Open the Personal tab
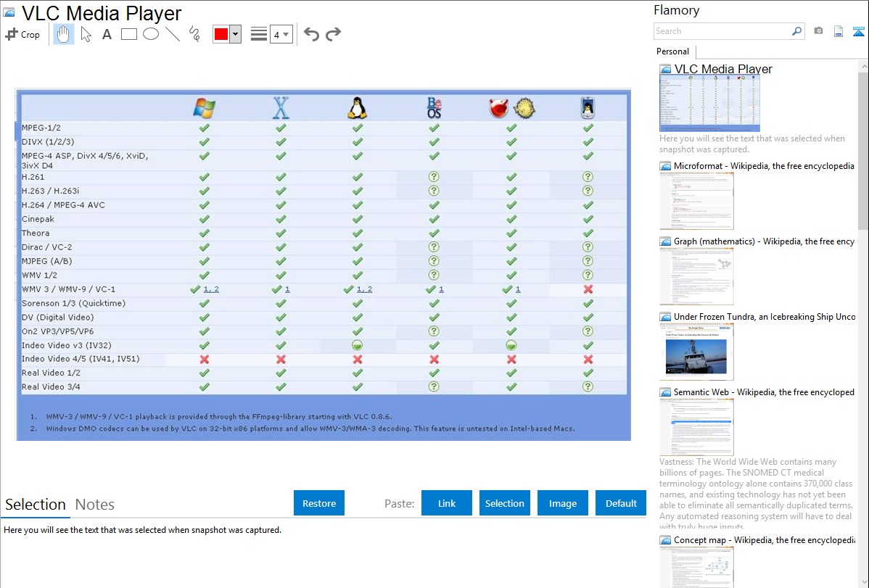Image resolution: width=869 pixels, height=588 pixels. click(x=673, y=51)
